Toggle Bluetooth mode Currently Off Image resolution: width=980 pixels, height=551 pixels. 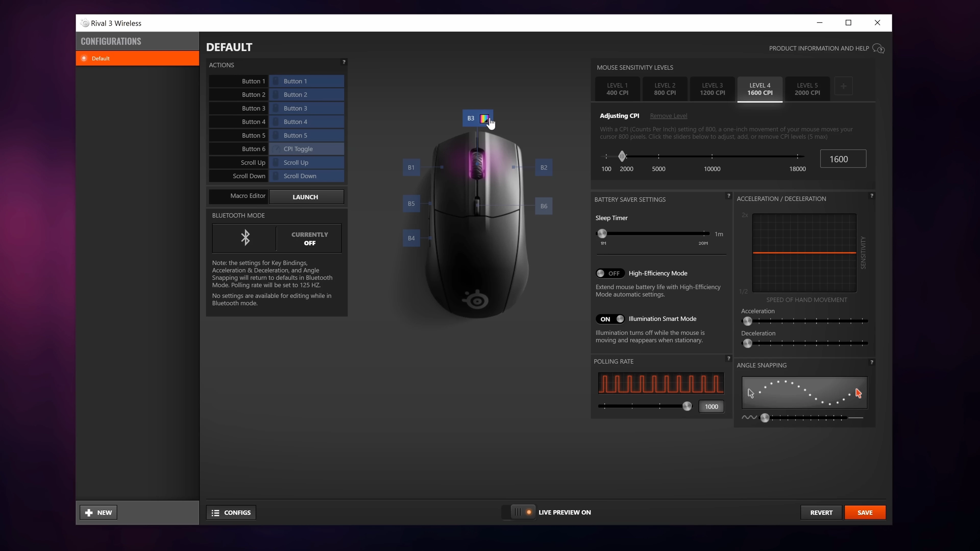[309, 239]
